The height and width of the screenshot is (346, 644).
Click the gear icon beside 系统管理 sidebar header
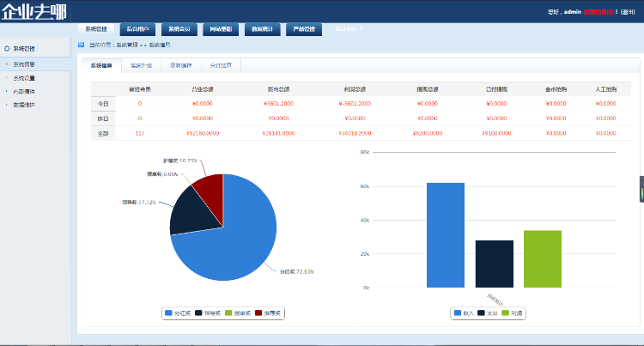7,48
